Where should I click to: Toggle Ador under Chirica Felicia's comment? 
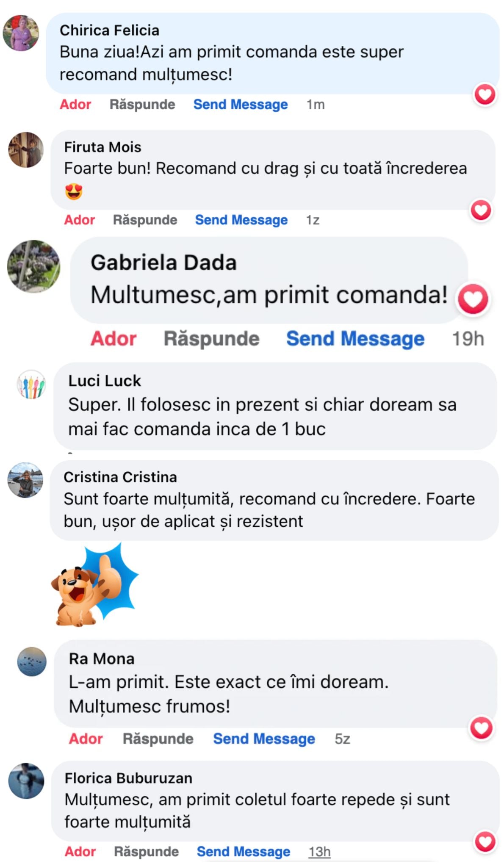75,105
